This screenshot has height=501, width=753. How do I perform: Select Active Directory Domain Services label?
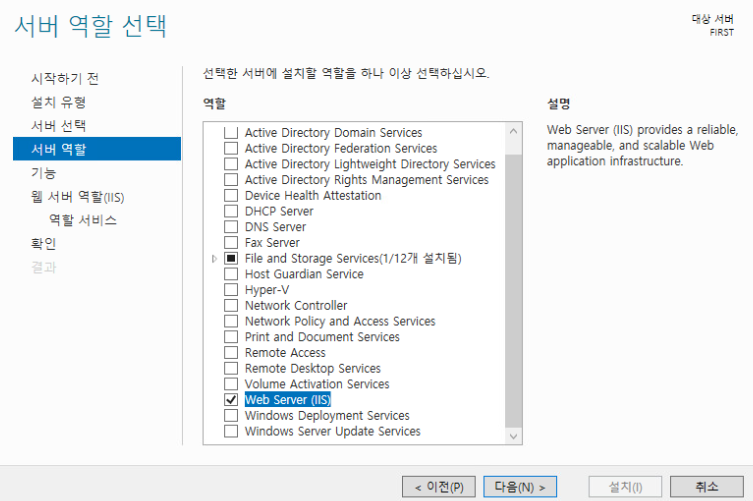click(x=333, y=133)
